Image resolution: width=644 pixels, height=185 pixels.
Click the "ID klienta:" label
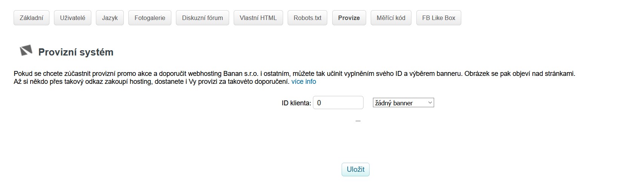click(x=296, y=103)
